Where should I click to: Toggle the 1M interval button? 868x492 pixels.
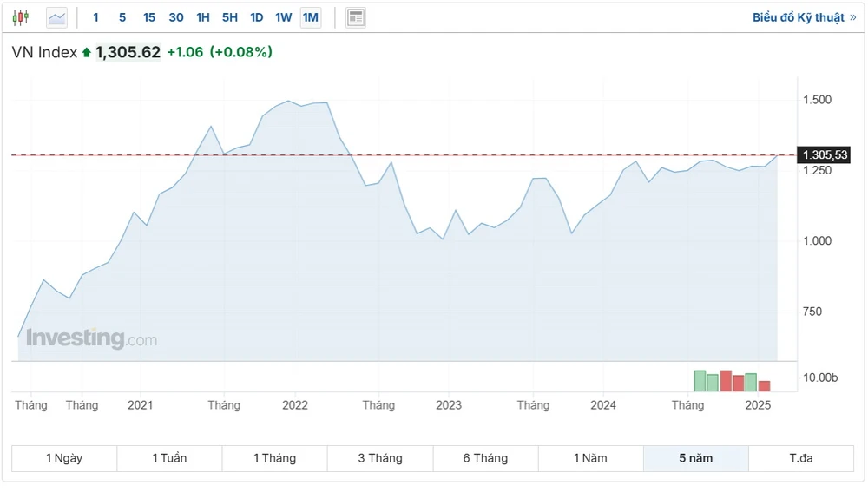[311, 17]
